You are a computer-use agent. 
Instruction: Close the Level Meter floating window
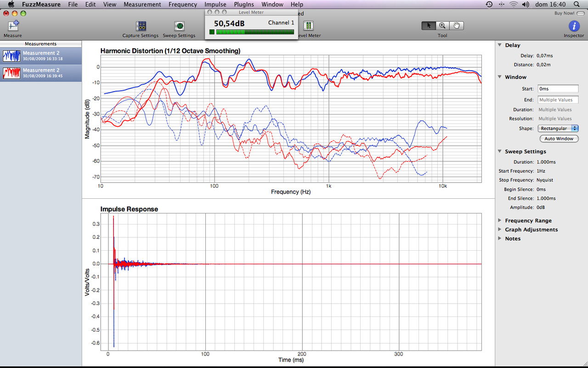point(209,12)
